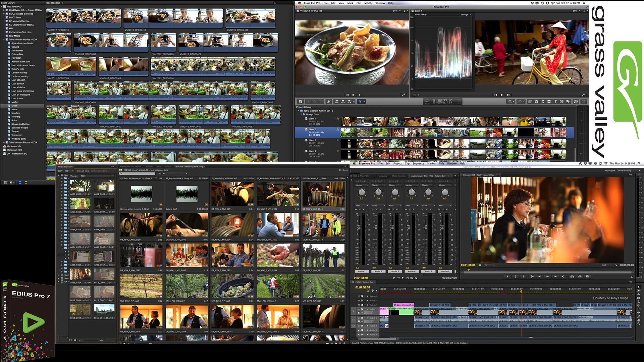The width and height of the screenshot is (644, 362).
Task: Toggle the Video 2 track eye
Action: coord(359,305)
